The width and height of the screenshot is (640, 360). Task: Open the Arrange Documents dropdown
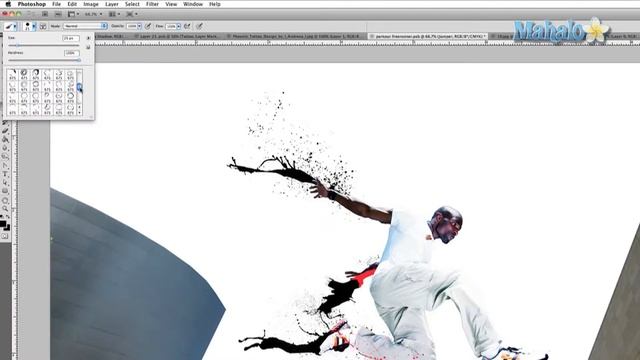pos(115,14)
